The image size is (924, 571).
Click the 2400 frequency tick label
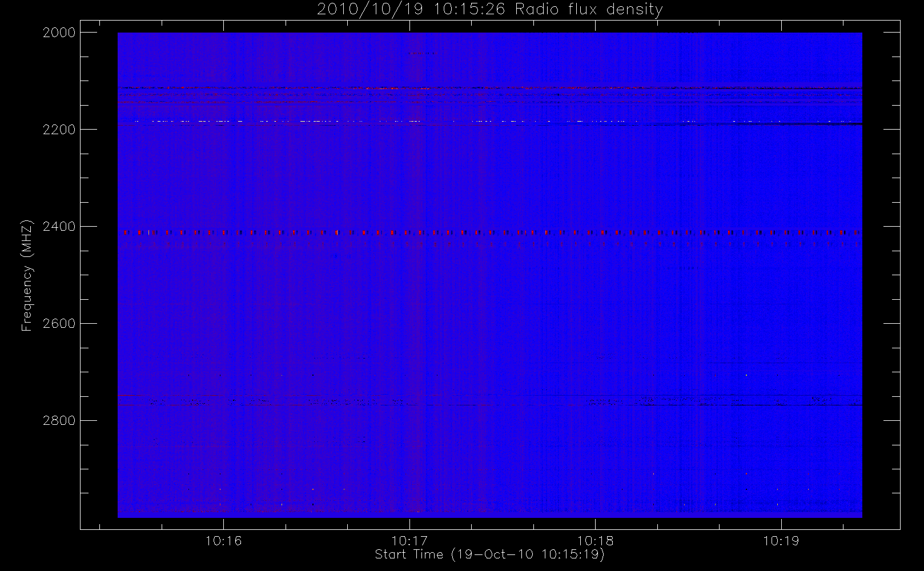tap(59, 227)
